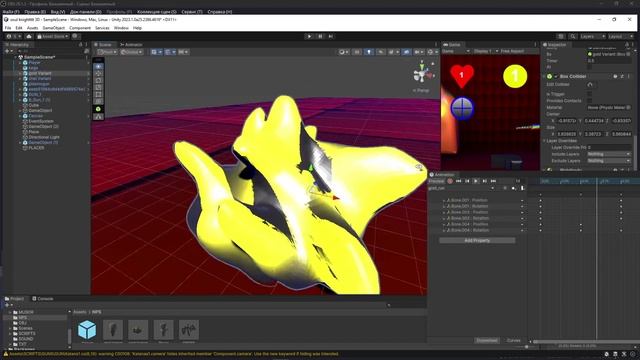Open the Display 1 dropdown in Game view
This screenshot has width=640, height=360.
point(486,51)
